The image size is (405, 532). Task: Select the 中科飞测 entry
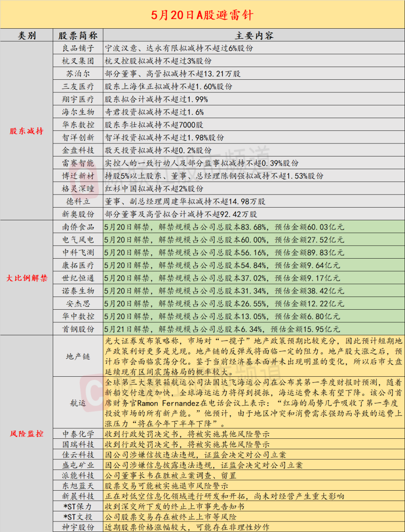pyautogui.click(x=78, y=253)
